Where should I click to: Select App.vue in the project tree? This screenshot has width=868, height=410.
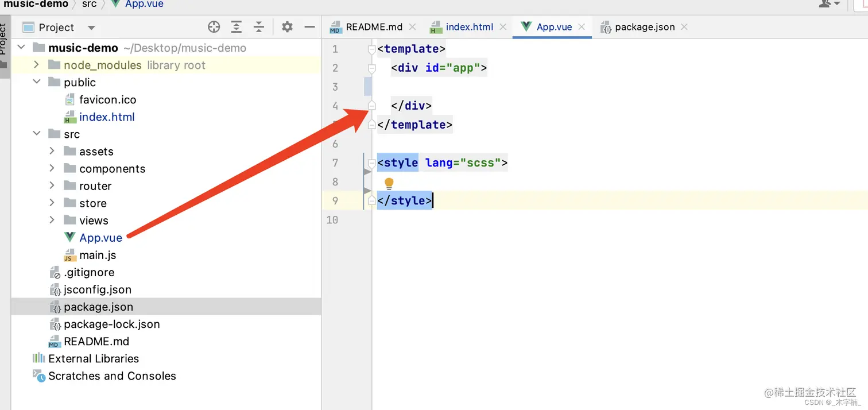click(100, 238)
